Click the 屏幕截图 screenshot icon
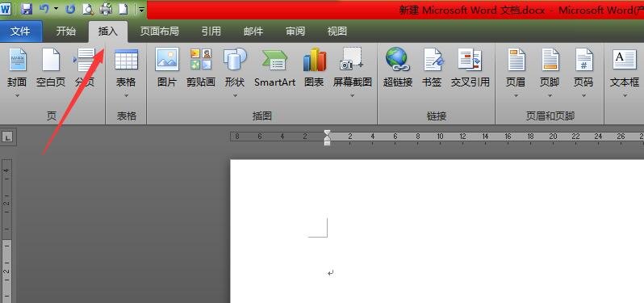Image resolution: width=644 pixels, height=303 pixels. click(x=352, y=60)
